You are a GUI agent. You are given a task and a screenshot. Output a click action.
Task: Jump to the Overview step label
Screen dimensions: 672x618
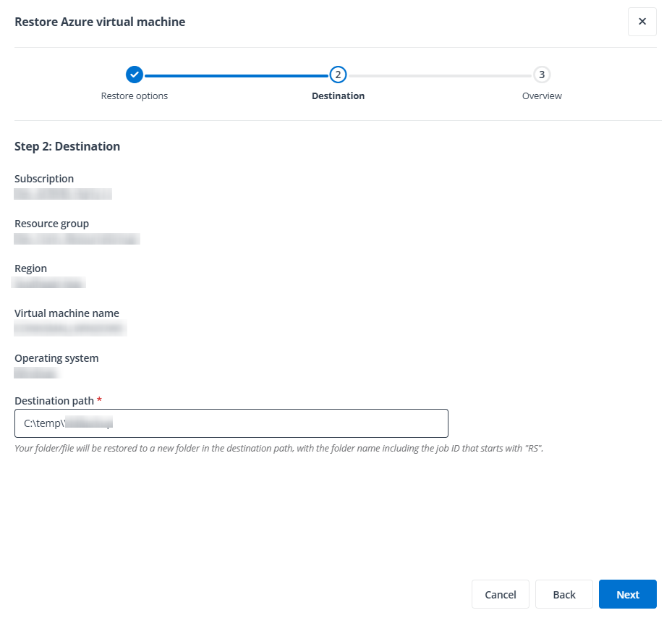(x=542, y=96)
